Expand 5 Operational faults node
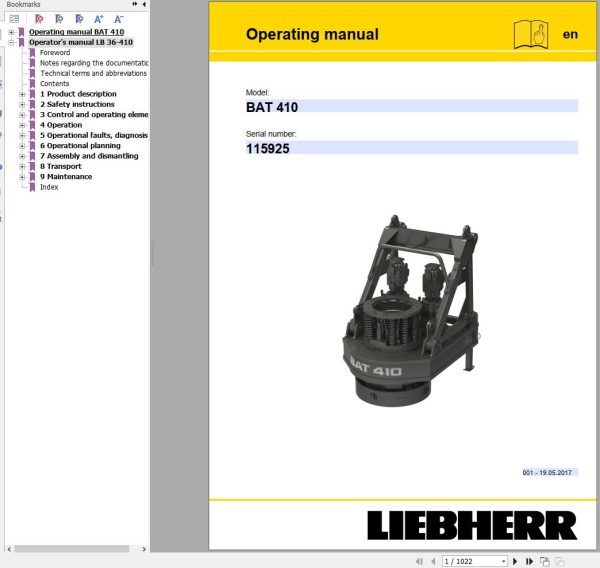600x568 pixels. click(22, 135)
